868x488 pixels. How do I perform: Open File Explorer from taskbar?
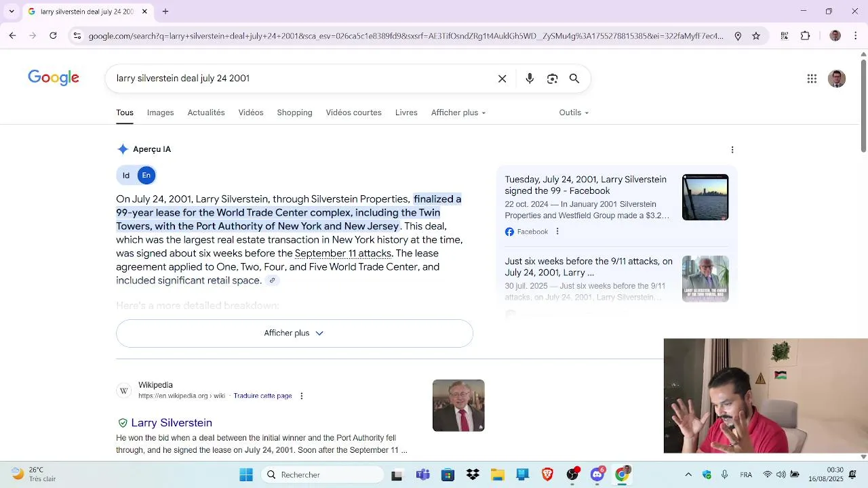pyautogui.click(x=498, y=474)
